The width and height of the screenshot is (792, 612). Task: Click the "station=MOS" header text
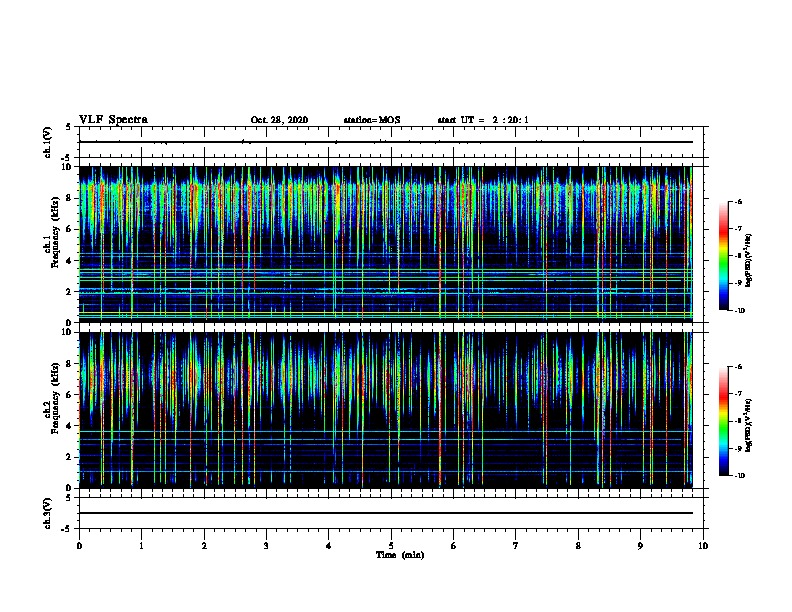tap(372, 120)
